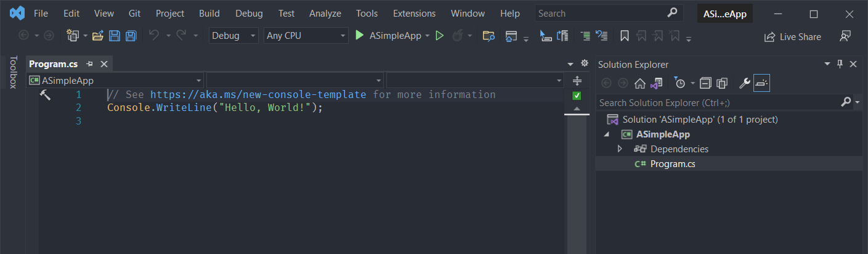Toggle Preview Selected Items button

[761, 83]
